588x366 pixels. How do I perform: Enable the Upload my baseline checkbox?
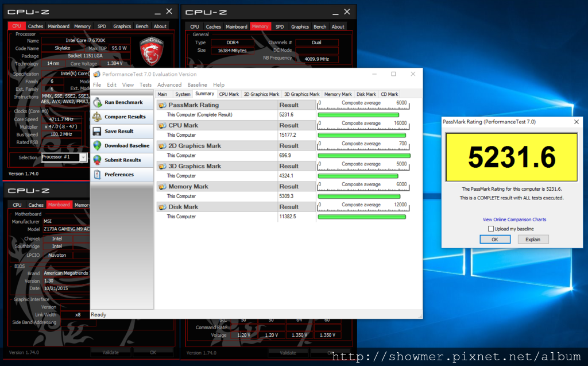tap(490, 229)
